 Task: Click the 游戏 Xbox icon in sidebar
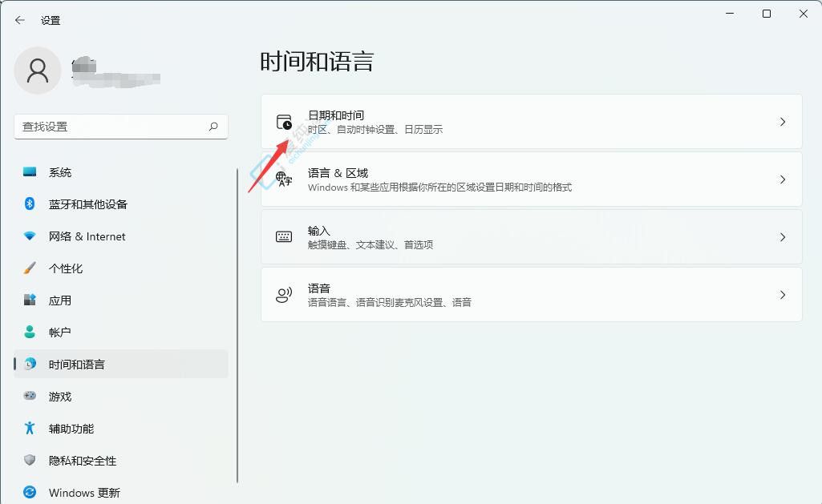27,397
